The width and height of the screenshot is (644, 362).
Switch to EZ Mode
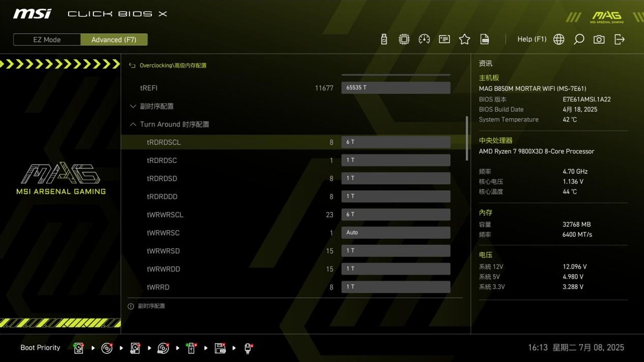[x=47, y=40]
